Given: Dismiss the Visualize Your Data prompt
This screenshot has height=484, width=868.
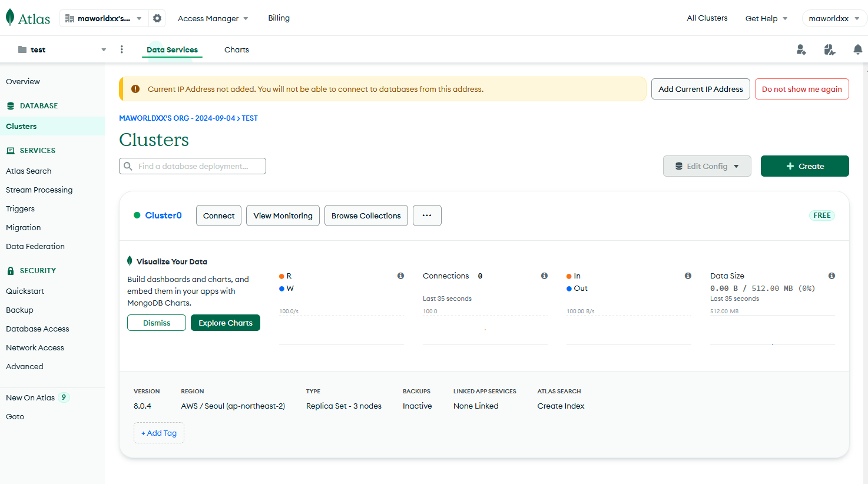Looking at the screenshot, I should (157, 323).
